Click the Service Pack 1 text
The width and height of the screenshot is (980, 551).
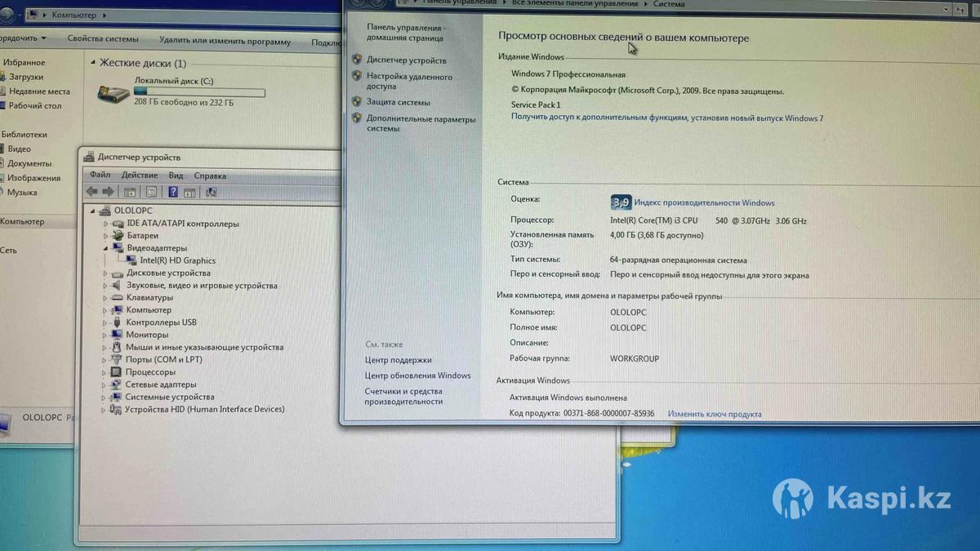click(x=536, y=104)
